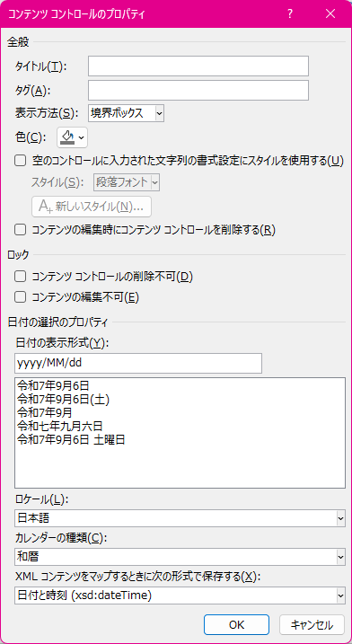Expand the XML xsd:dateTime format dropdown
The image size is (352, 644).
click(x=180, y=595)
